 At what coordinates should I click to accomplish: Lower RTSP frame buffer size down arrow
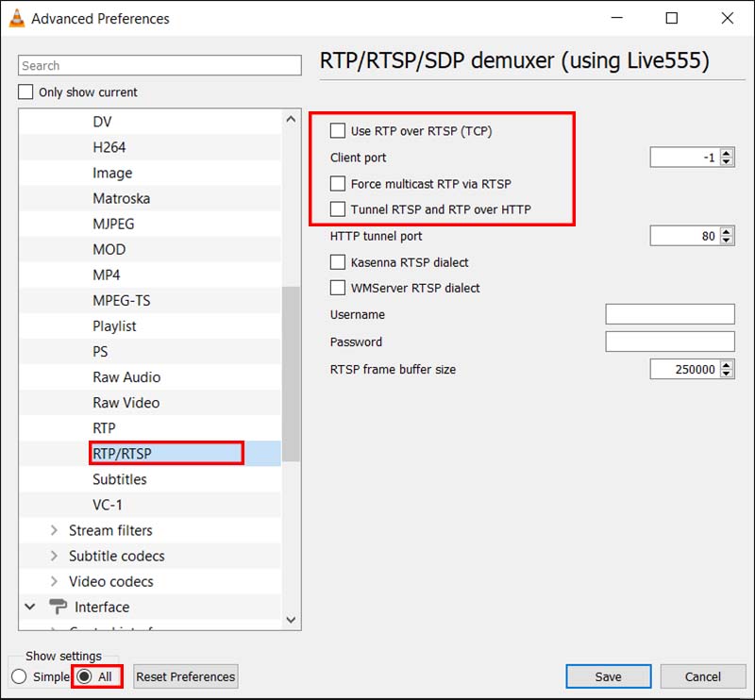tap(727, 374)
